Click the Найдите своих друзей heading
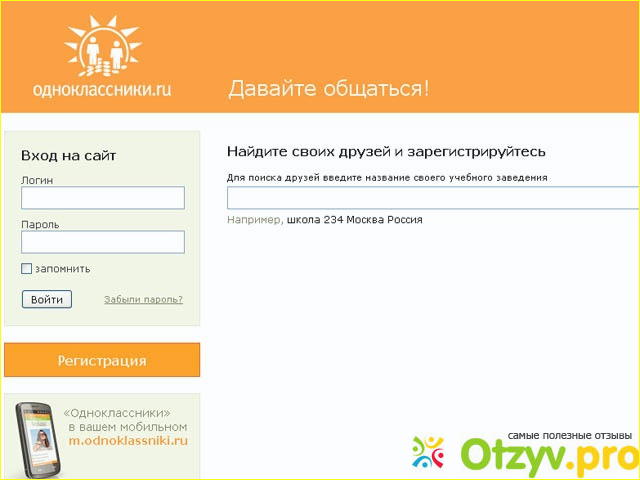 point(386,152)
